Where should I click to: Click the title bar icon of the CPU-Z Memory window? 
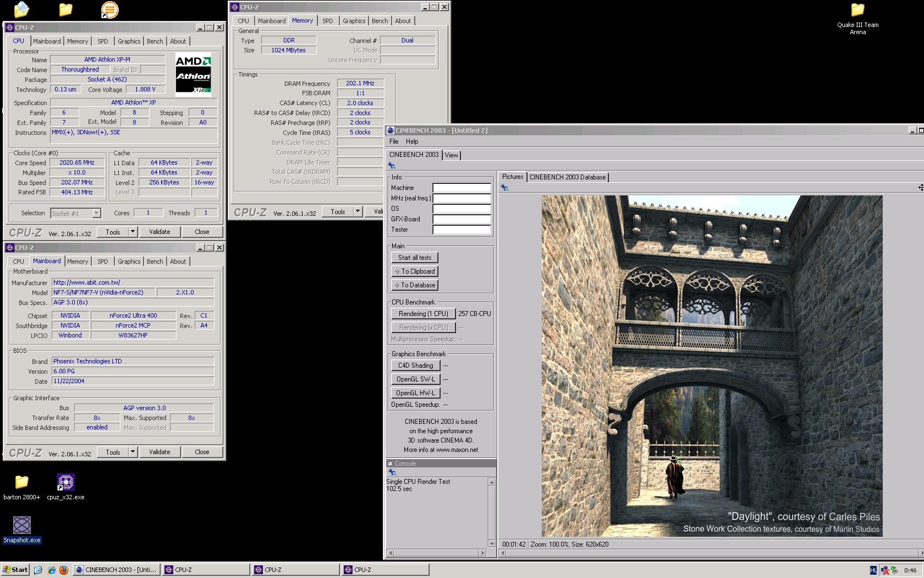point(235,7)
